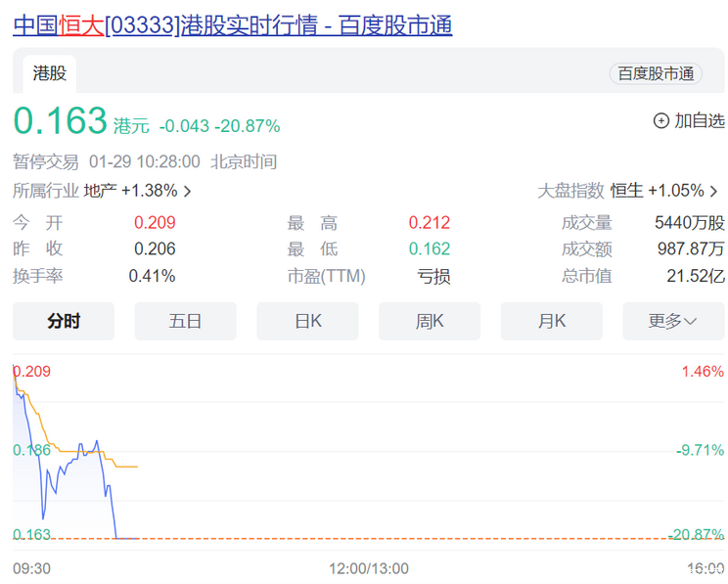Switch to the 分时 chart tab

pyautogui.click(x=64, y=321)
